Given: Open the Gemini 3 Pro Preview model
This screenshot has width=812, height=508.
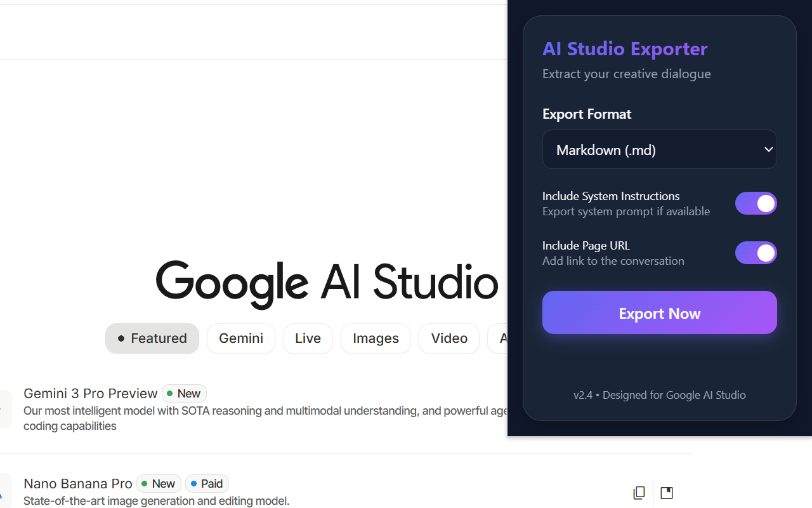Looking at the screenshot, I should [x=91, y=394].
